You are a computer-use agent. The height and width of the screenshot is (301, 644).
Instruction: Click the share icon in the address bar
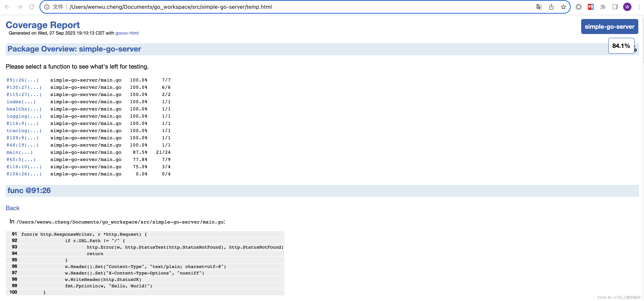coord(552,7)
